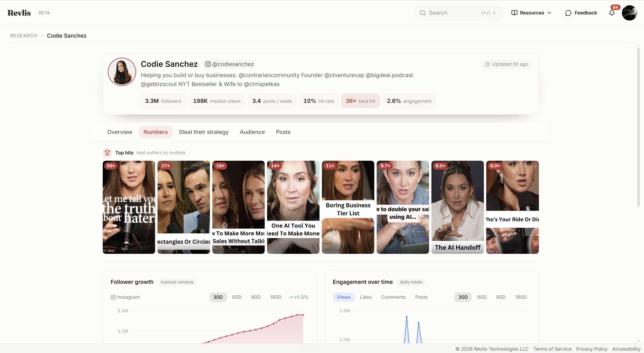Select the Numbers tab

[x=155, y=132]
